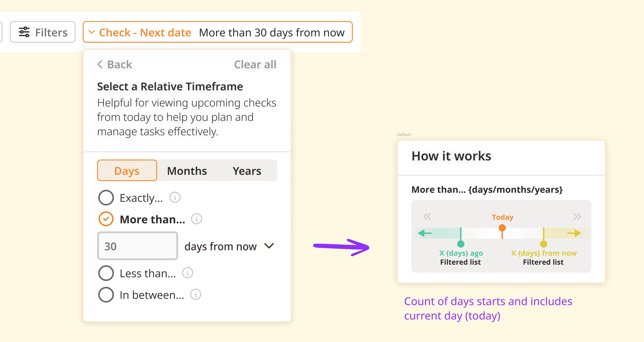Click the right double-chevron on the timeline
This screenshot has width=644, height=342.
pyautogui.click(x=577, y=216)
